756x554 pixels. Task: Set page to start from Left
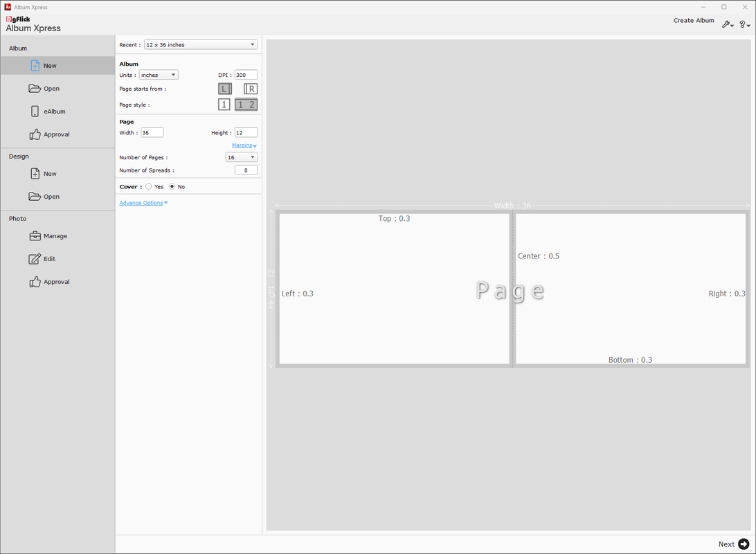[x=225, y=89]
